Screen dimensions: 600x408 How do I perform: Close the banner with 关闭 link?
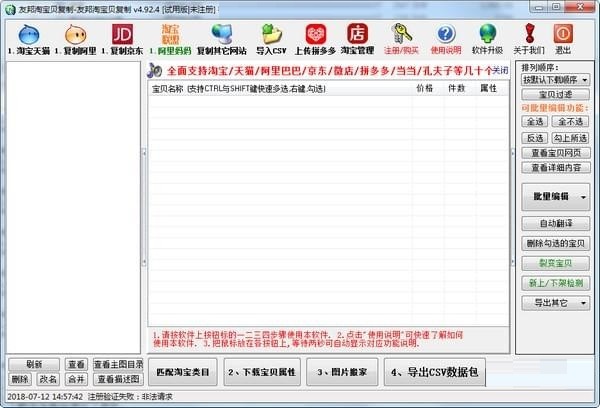500,70
